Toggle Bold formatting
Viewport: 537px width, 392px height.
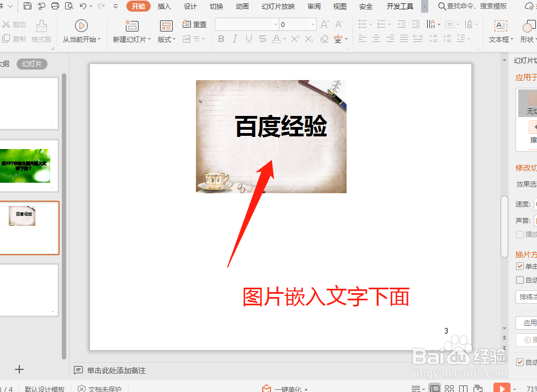(221, 39)
